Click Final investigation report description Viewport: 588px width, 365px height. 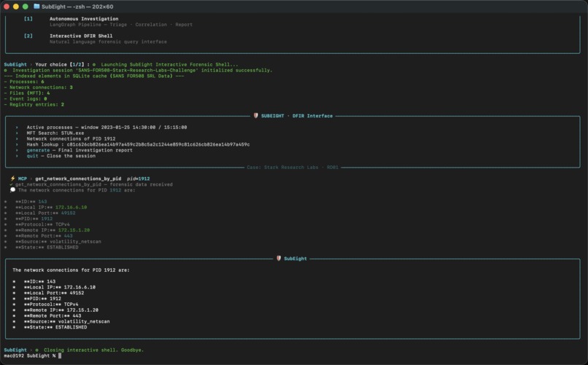tap(96, 150)
